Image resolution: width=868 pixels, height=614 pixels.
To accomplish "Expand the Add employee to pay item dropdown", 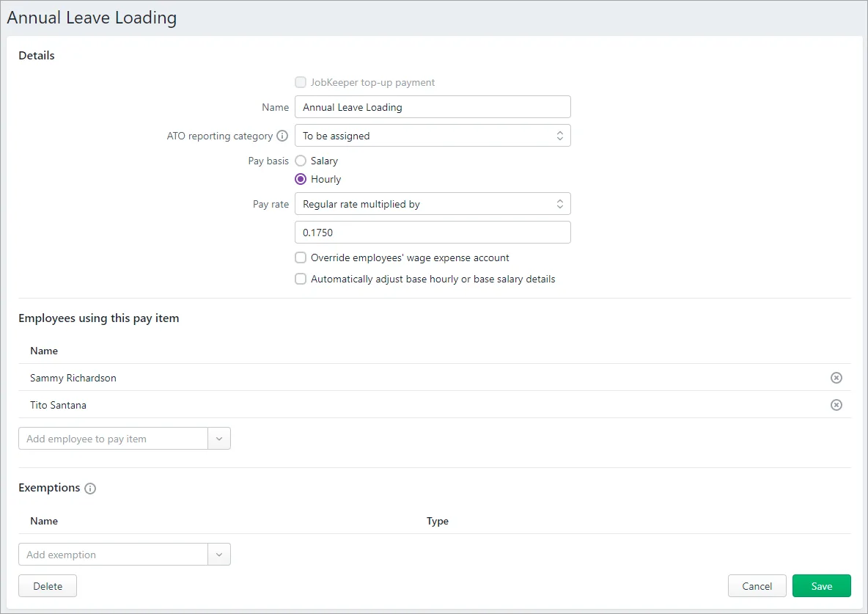I will coord(218,438).
